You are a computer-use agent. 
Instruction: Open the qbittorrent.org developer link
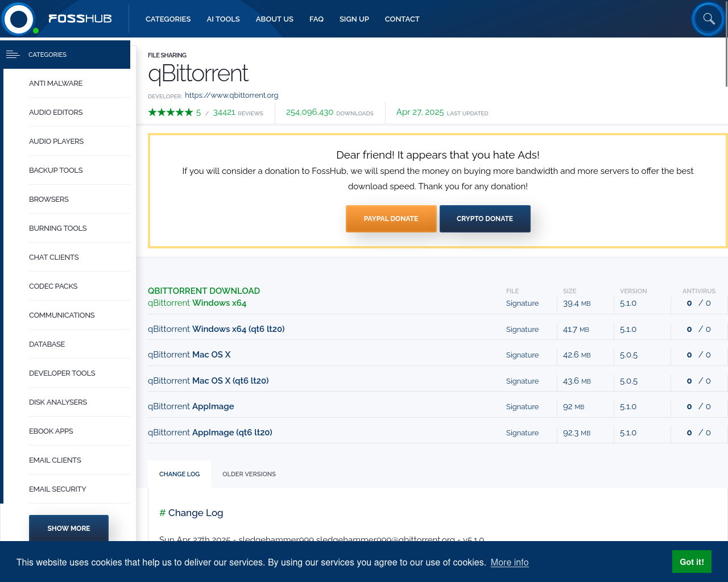(231, 95)
